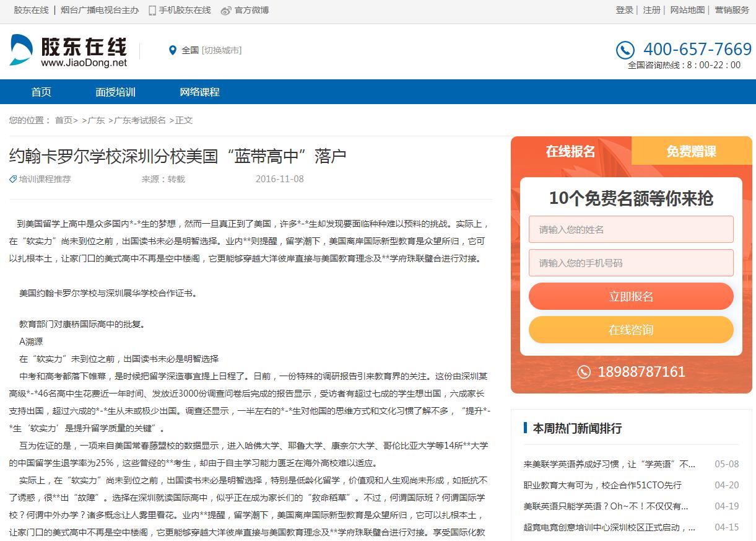Click the 胶东在线 link in top bar
Viewport: 756px width, 541px height.
31,10
